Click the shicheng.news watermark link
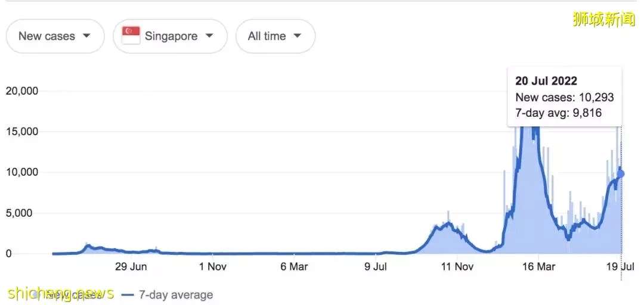The width and height of the screenshot is (644, 305). 60,292
